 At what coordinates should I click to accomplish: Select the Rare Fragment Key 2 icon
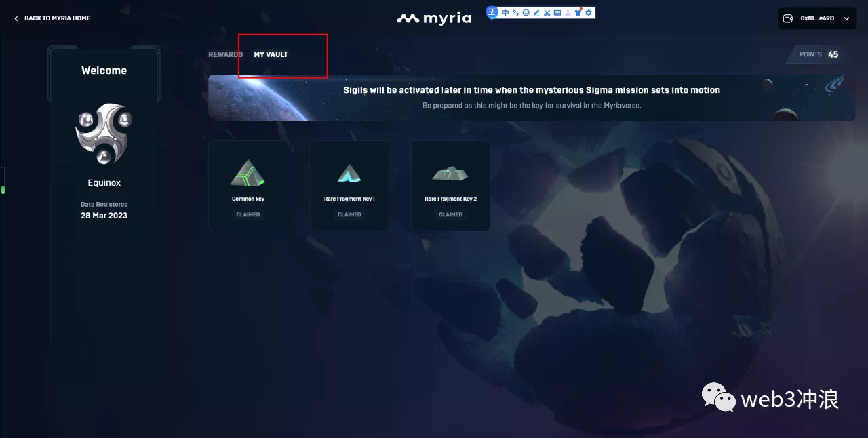450,174
